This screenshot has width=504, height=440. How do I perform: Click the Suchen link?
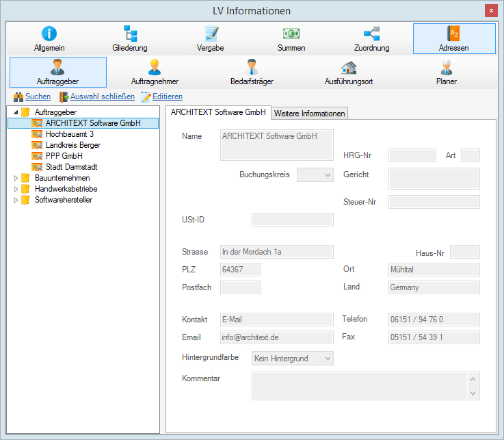(38, 96)
